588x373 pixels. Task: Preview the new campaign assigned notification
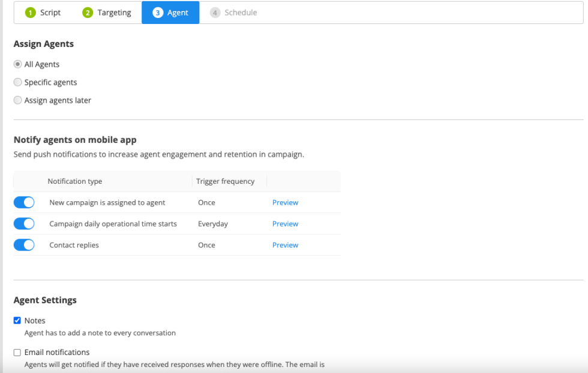click(285, 202)
